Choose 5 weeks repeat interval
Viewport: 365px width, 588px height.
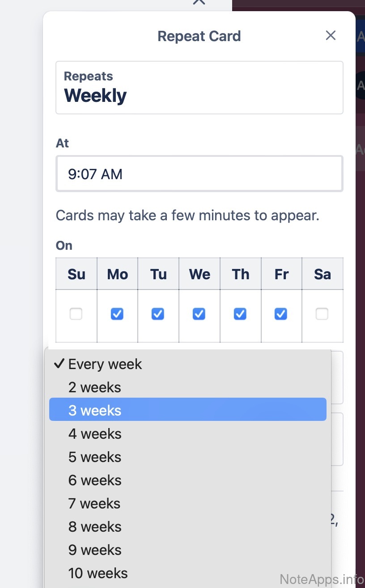[95, 457]
